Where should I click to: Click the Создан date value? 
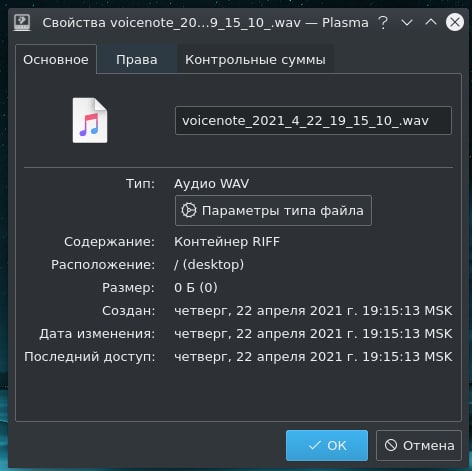313,311
